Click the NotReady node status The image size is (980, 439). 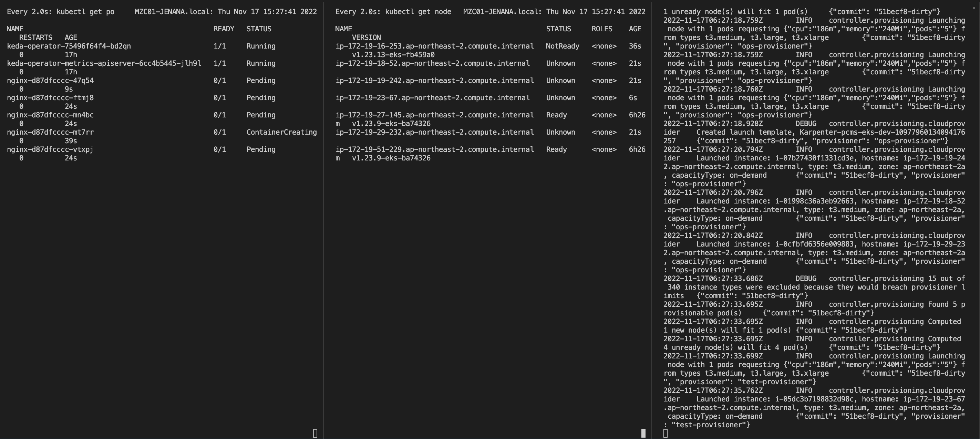562,46
